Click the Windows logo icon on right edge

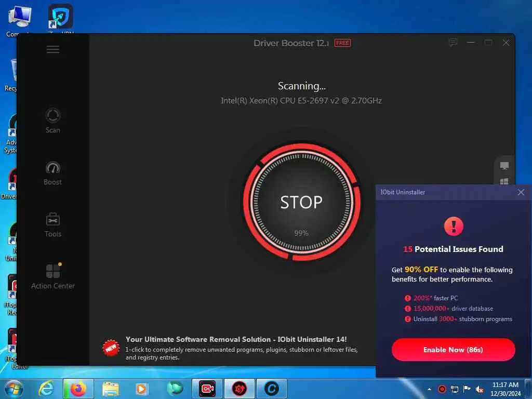(x=504, y=181)
